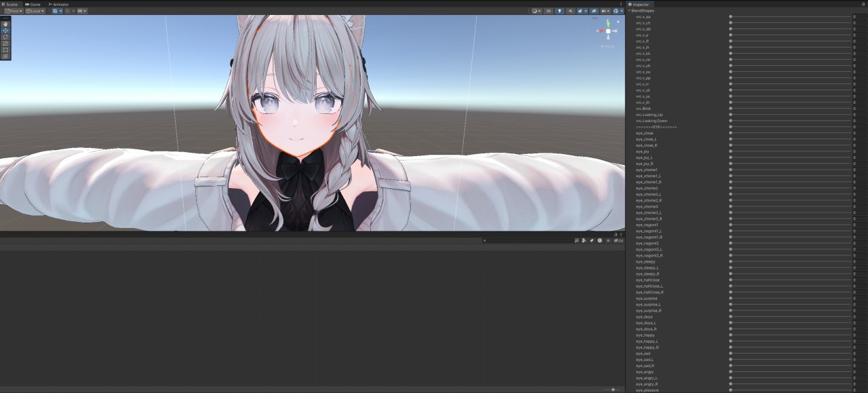Toggle 2D view mode in scene
Screen dimensions: 868x393
tap(549, 11)
